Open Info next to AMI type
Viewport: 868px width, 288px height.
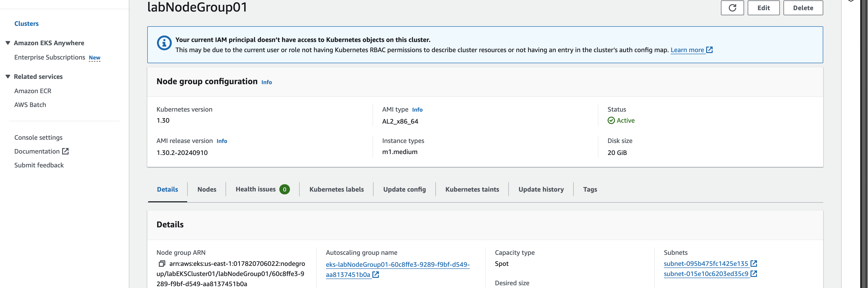(x=417, y=110)
